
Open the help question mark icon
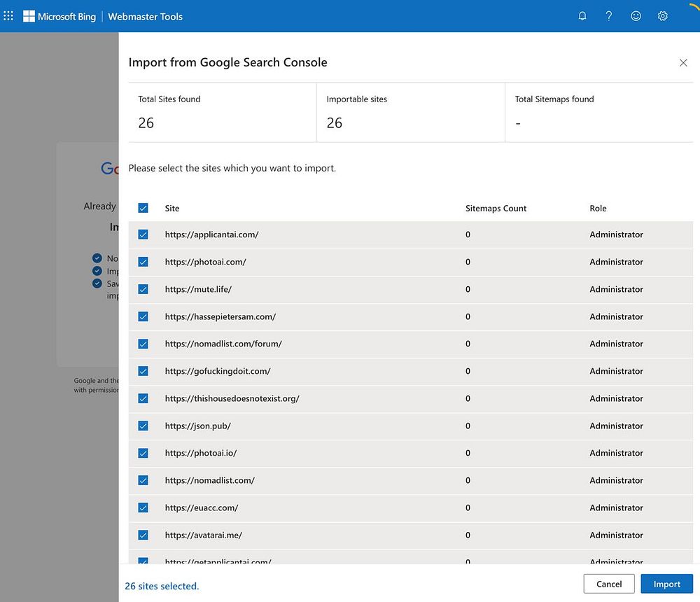(609, 16)
